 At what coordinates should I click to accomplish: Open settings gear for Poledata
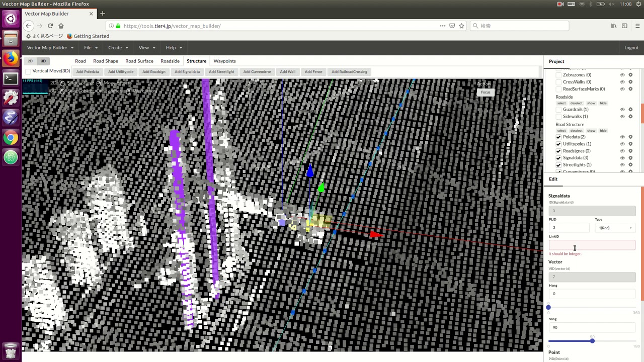(x=630, y=137)
